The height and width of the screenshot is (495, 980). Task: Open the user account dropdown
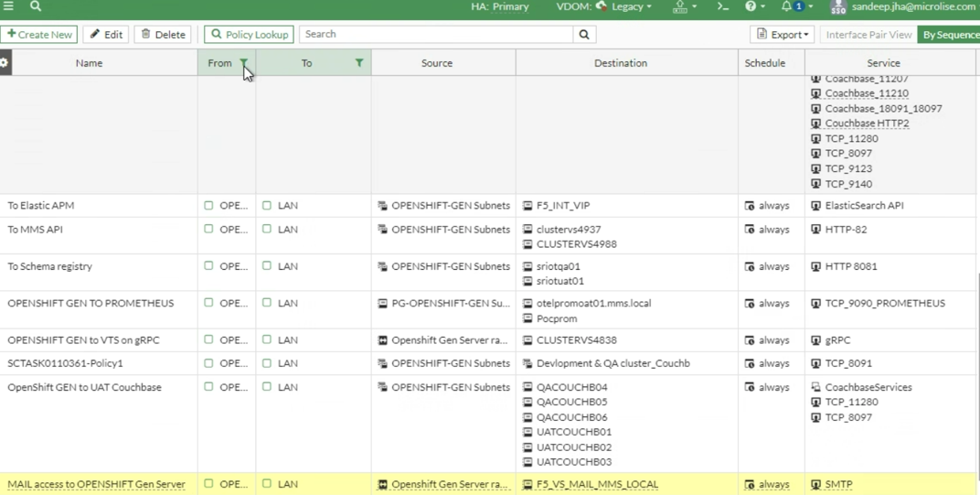[903, 6]
